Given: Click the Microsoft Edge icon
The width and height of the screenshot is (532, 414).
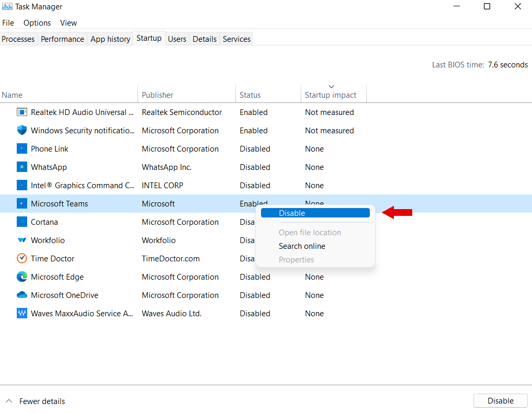Looking at the screenshot, I should tap(22, 277).
